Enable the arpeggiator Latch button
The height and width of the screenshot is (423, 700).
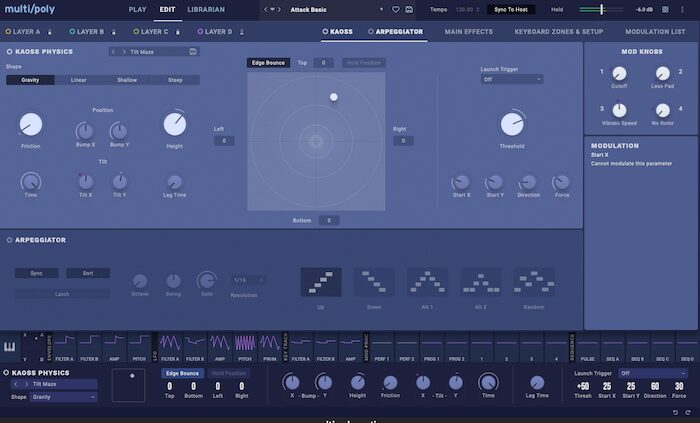pos(62,294)
